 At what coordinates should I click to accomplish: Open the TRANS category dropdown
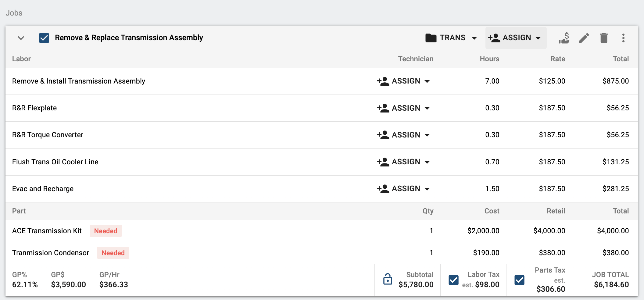tap(451, 38)
